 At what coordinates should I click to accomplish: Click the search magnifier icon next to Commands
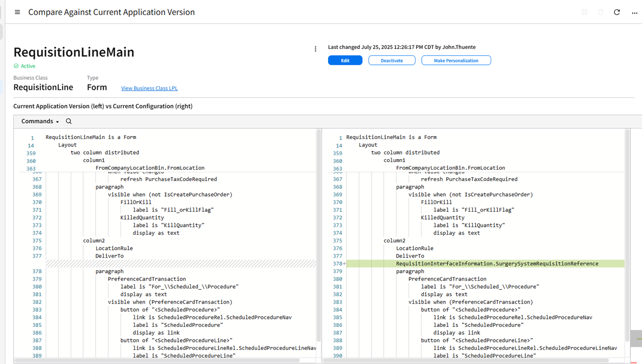[69, 121]
